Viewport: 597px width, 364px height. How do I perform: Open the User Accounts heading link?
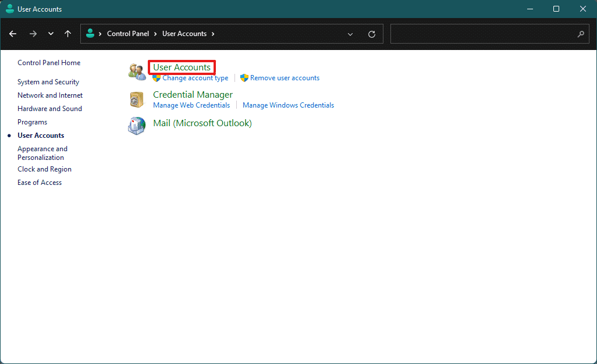[182, 67]
